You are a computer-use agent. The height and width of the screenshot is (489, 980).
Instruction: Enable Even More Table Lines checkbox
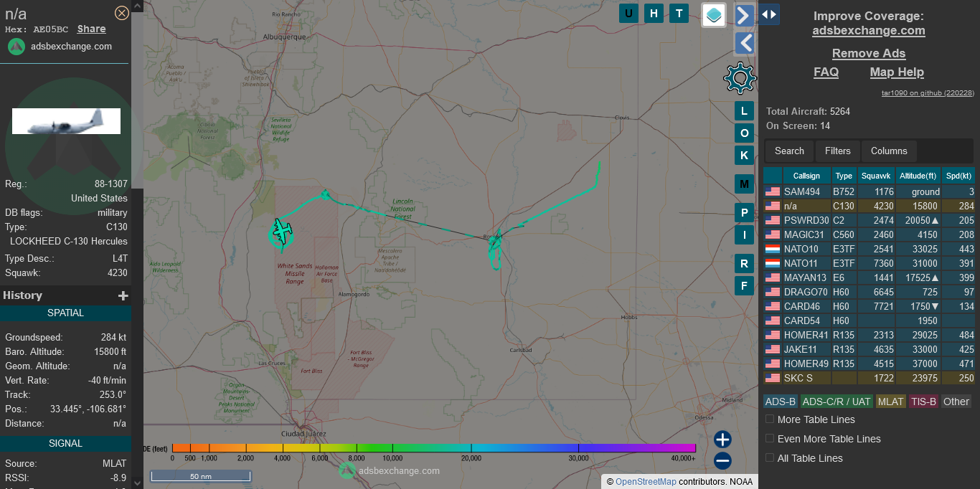click(770, 438)
